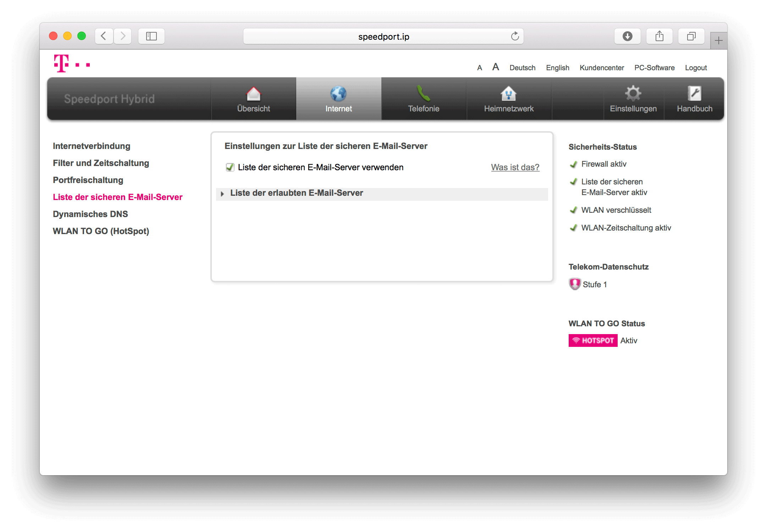Uncheck Liste der sicheren E-Mail-Server verwenden

click(x=230, y=167)
